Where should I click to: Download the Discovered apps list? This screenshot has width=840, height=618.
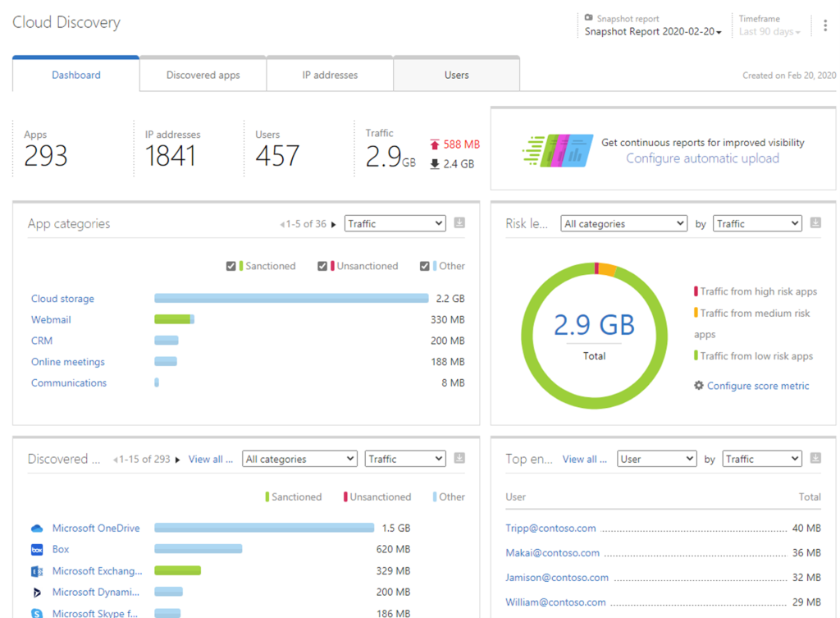[459, 458]
